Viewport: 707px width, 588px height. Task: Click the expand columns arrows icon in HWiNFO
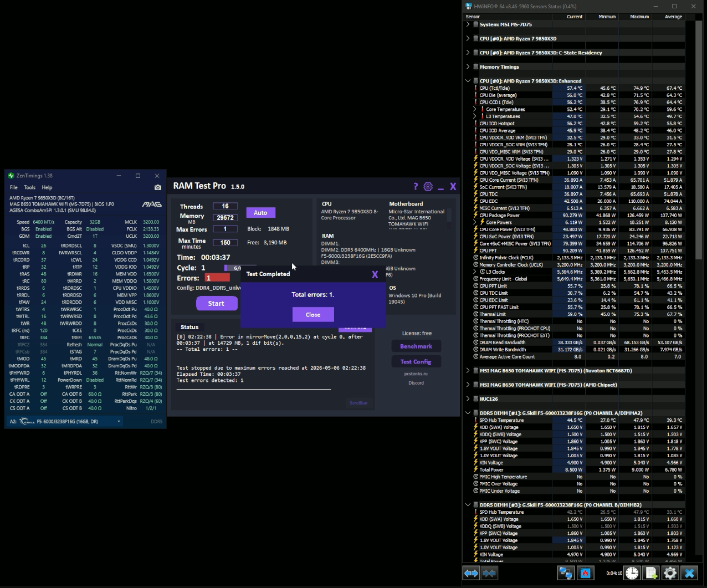pyautogui.click(x=471, y=573)
